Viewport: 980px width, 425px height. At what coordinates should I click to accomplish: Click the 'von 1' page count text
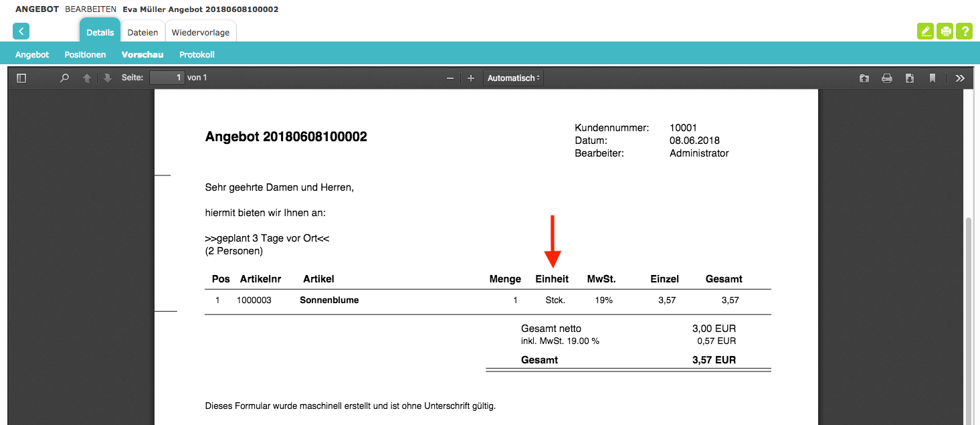click(x=197, y=78)
